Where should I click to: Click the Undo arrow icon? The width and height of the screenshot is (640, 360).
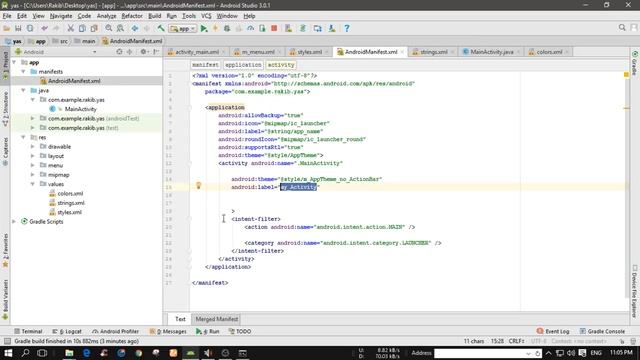click(x=44, y=28)
